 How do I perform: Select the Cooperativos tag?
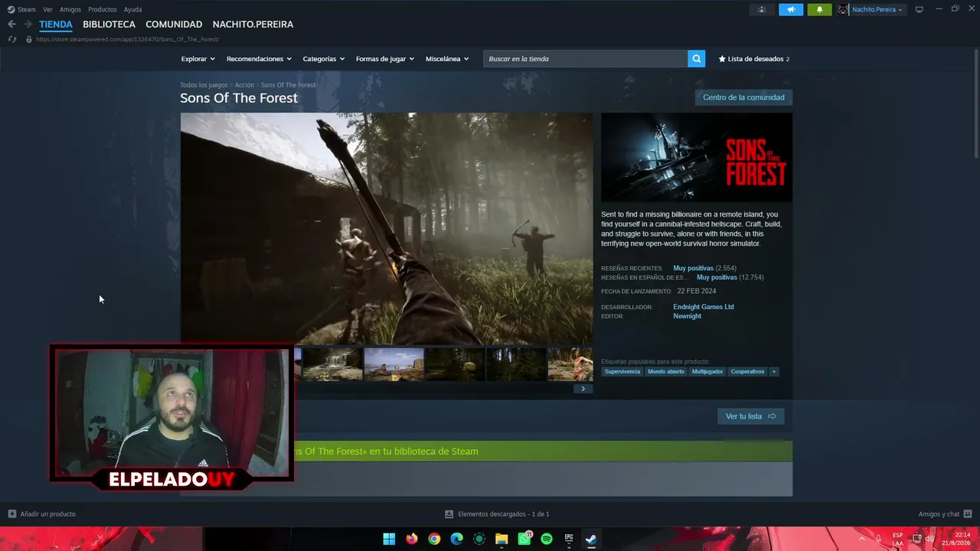coord(747,372)
